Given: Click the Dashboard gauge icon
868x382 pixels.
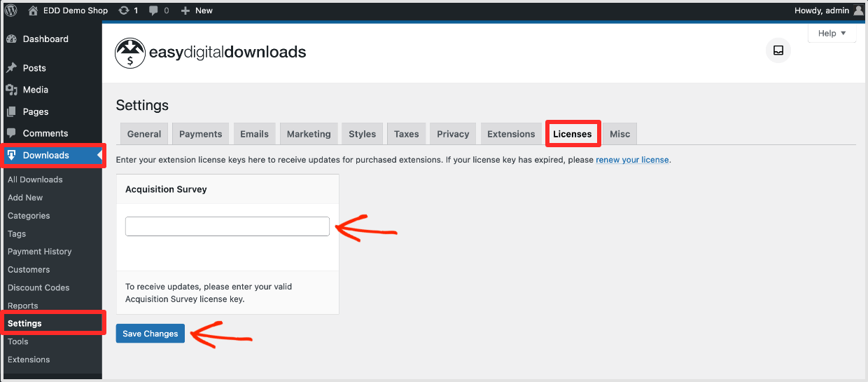Looking at the screenshot, I should pos(11,39).
